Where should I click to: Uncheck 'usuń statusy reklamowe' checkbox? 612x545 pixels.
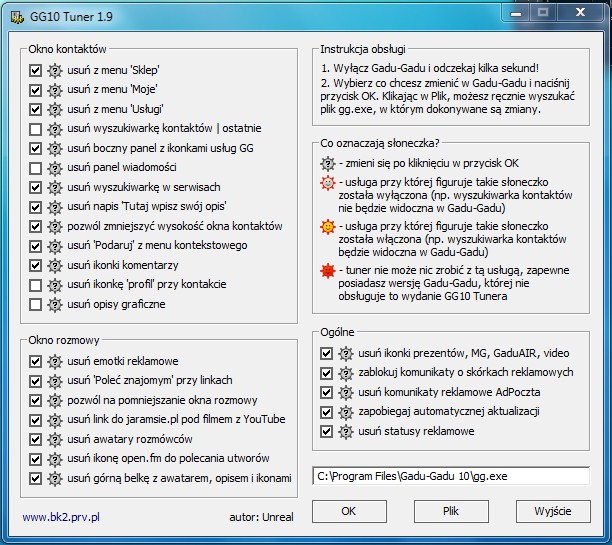326,432
